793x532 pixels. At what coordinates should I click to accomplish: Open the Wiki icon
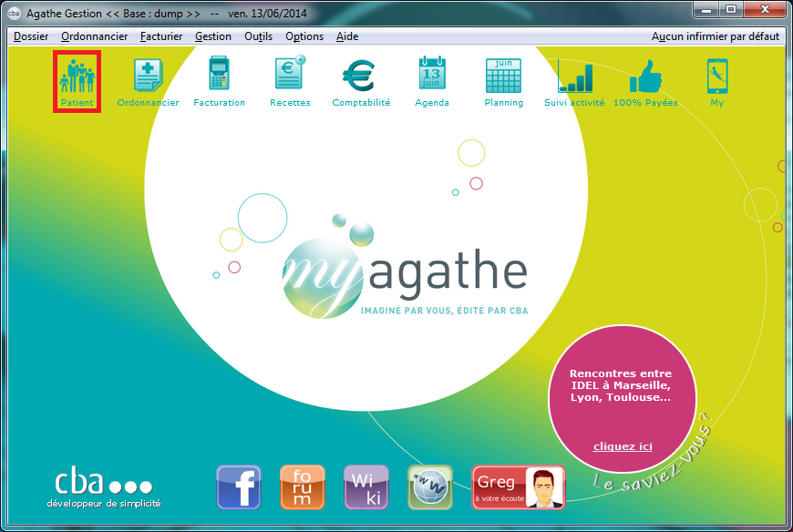pyautogui.click(x=366, y=487)
